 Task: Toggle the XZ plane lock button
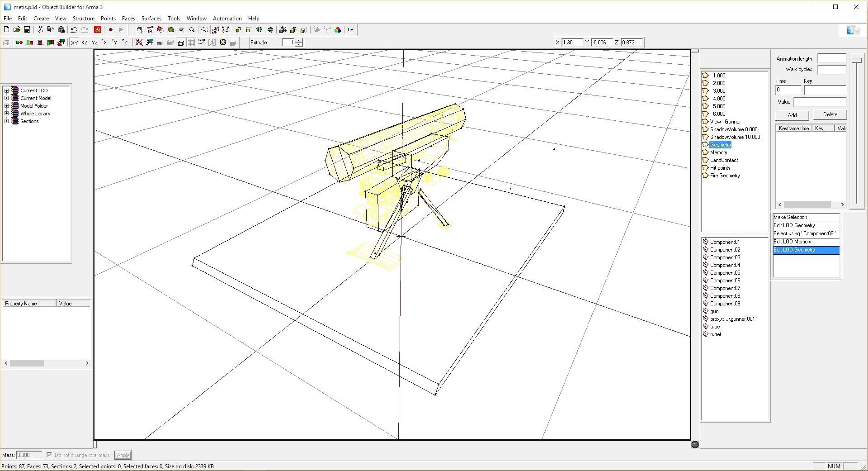[x=84, y=43]
